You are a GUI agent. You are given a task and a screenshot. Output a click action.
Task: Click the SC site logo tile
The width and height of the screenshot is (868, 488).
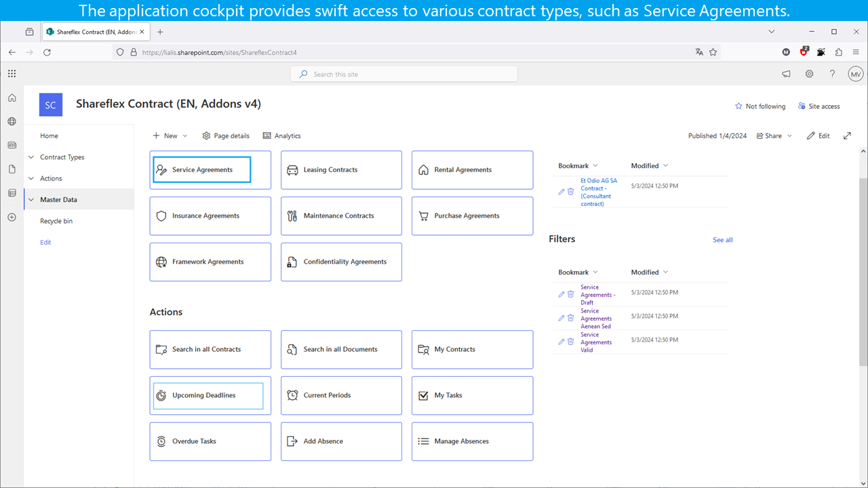pyautogui.click(x=51, y=105)
